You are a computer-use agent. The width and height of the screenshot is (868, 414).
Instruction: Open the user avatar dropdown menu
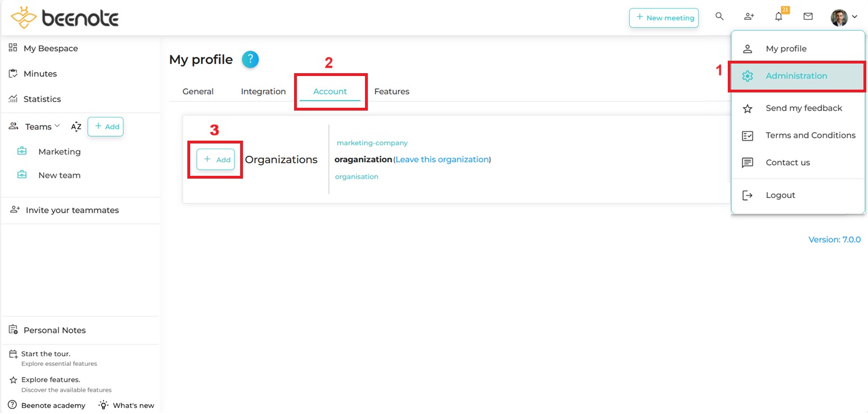844,18
